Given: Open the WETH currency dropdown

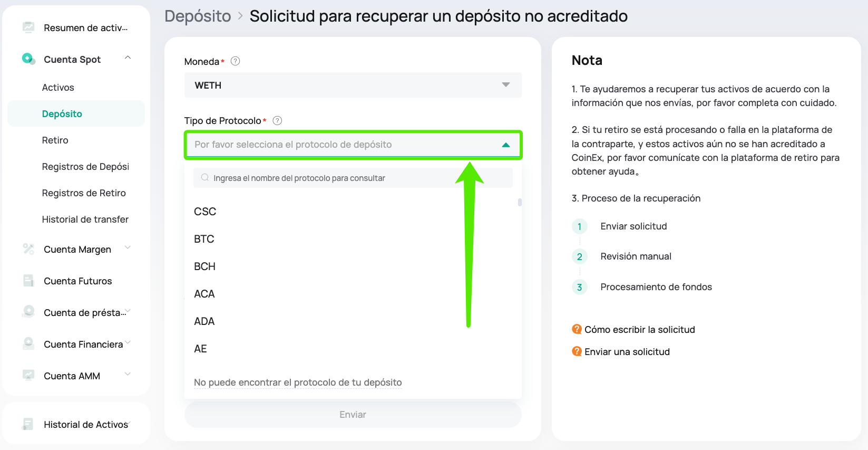Looking at the screenshot, I should coord(353,85).
